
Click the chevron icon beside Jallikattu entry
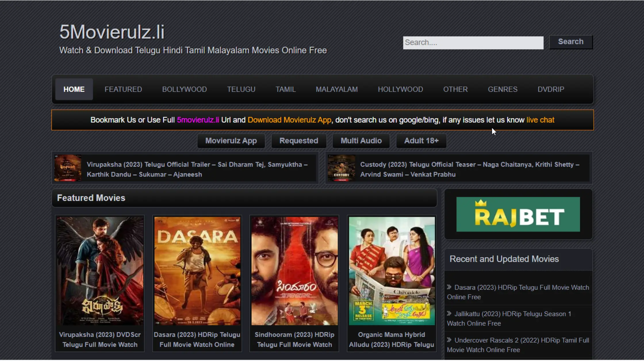(449, 313)
